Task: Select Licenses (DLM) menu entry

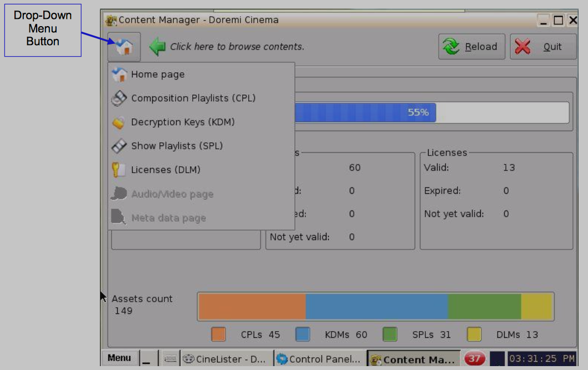Action: (165, 170)
